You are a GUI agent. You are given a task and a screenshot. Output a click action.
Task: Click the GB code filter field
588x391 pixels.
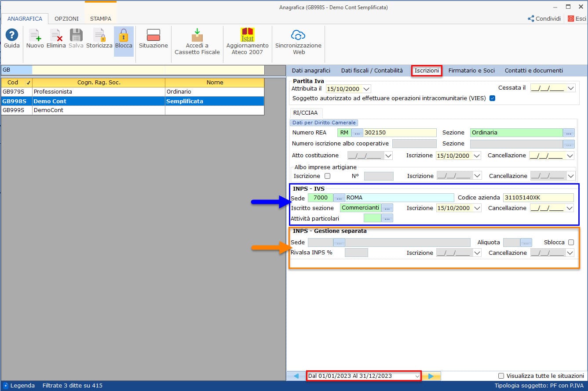click(16, 70)
